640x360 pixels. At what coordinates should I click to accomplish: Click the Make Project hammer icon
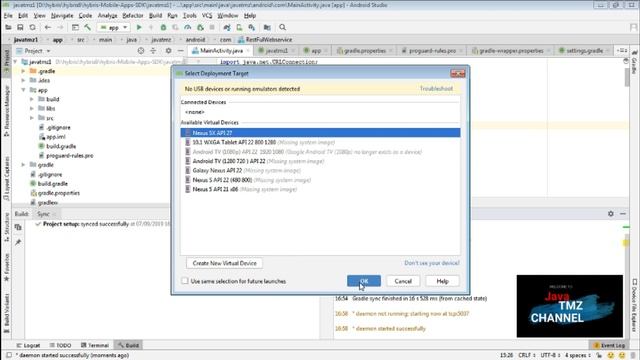click(87, 27)
